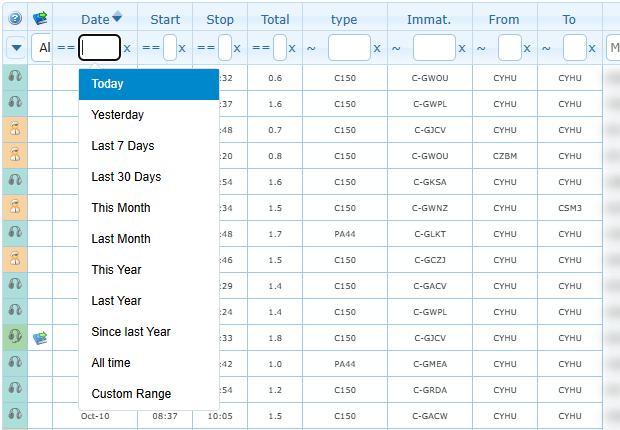Click the Immat. column header

coord(429,19)
